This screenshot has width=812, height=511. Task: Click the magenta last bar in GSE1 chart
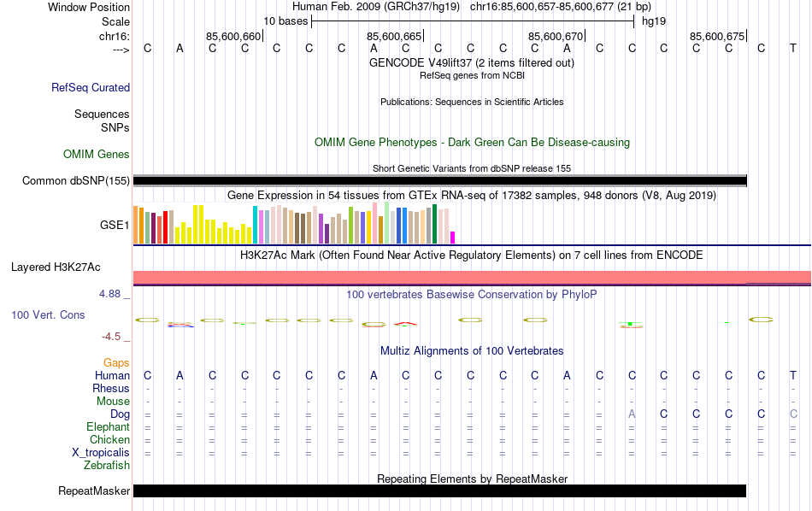(453, 238)
